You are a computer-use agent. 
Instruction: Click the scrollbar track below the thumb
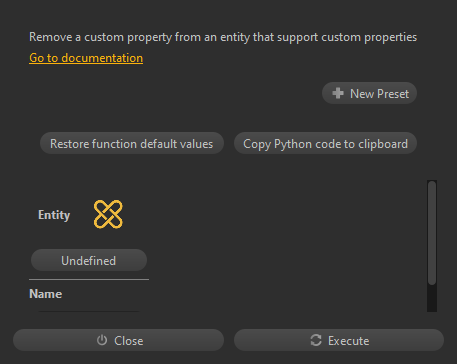click(432, 299)
